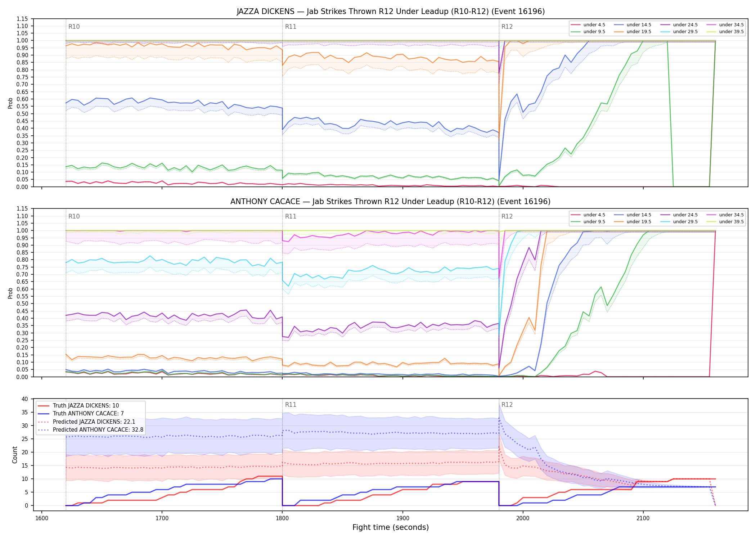Click the JAZZA DICKENS chart title
The image size is (756, 540).
point(391,12)
